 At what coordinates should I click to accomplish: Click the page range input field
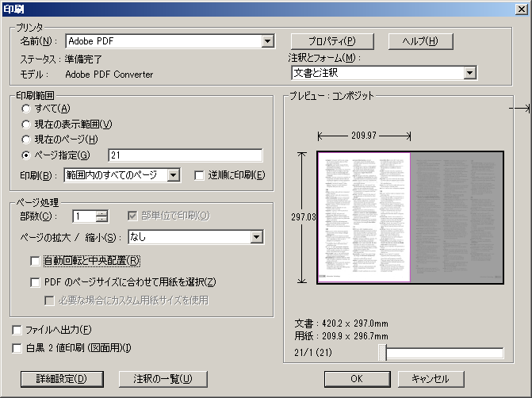tap(184, 155)
